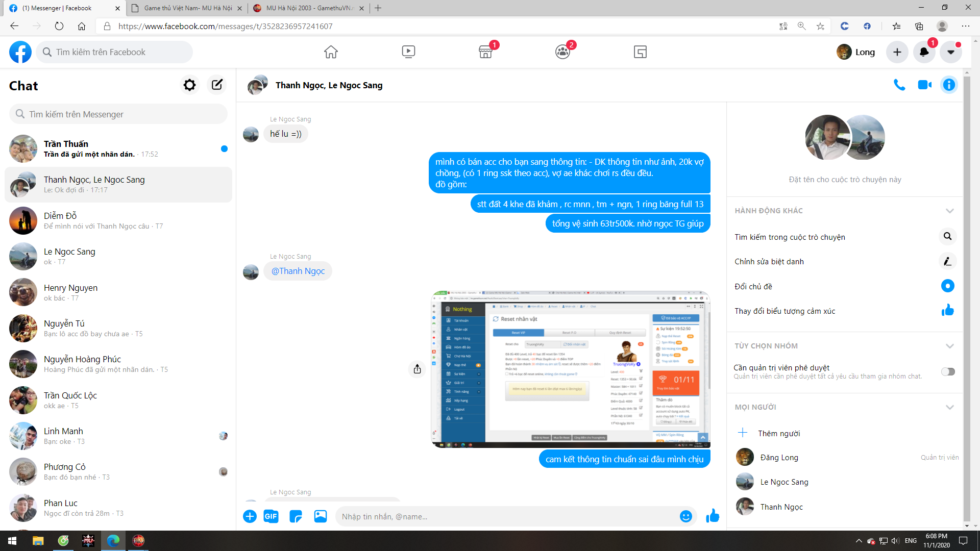Collapse the MỌI NGƯỜI section
The width and height of the screenshot is (980, 551).
pyautogui.click(x=949, y=407)
